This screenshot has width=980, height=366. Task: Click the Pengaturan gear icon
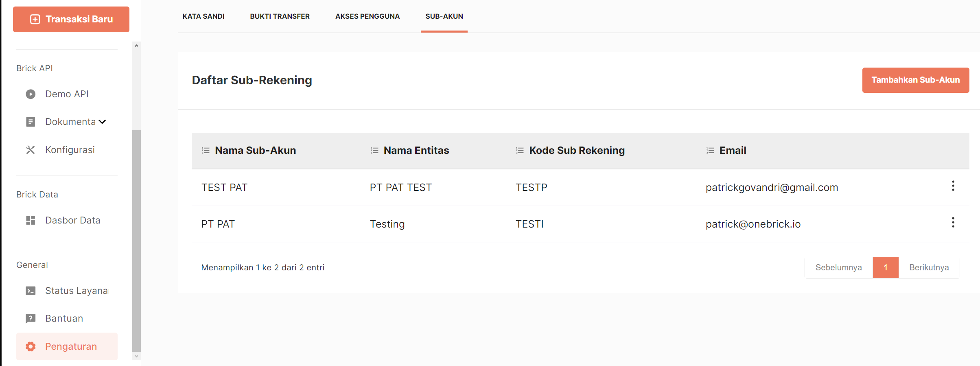coord(31,346)
